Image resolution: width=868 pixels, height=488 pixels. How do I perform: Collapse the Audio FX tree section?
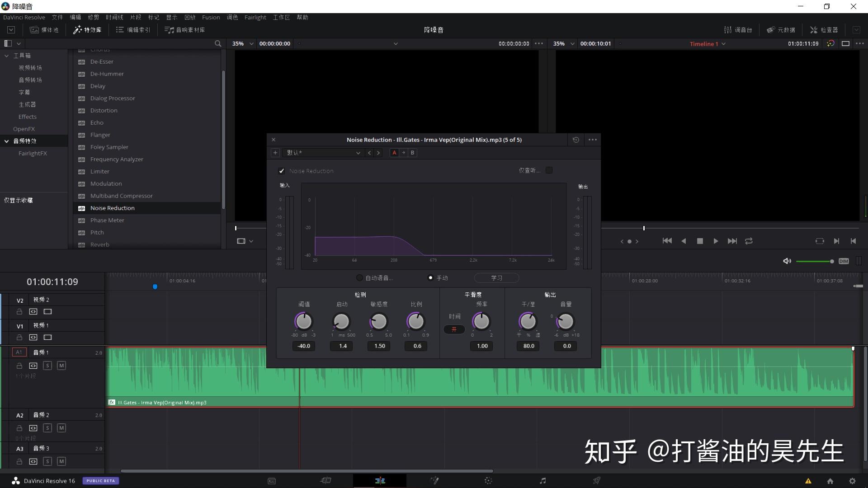click(x=7, y=141)
